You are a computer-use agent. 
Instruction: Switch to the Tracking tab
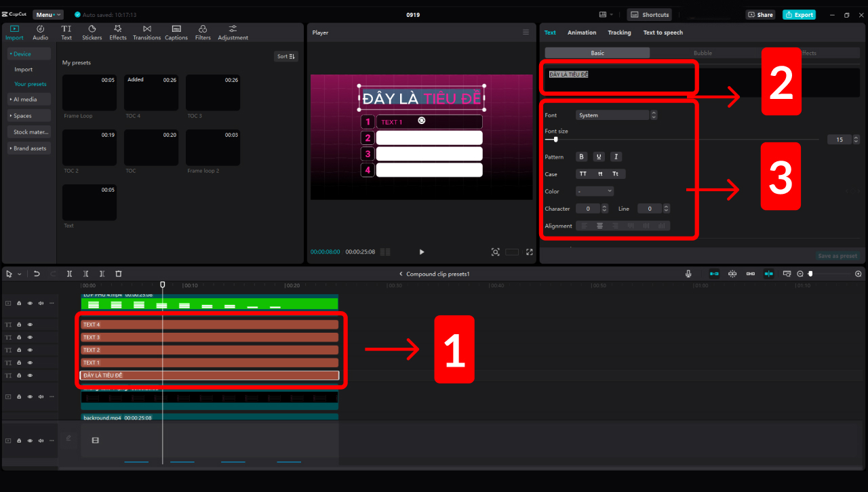click(619, 33)
